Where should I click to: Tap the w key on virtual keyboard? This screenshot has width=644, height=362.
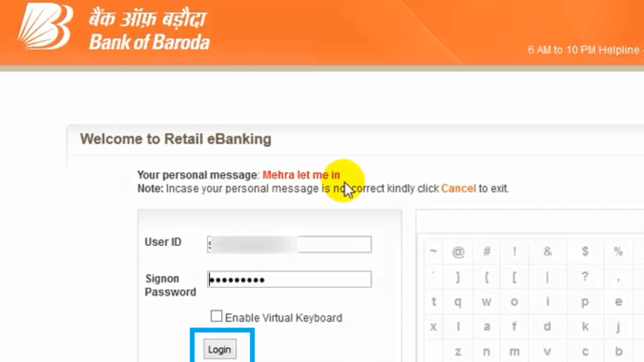click(x=487, y=302)
